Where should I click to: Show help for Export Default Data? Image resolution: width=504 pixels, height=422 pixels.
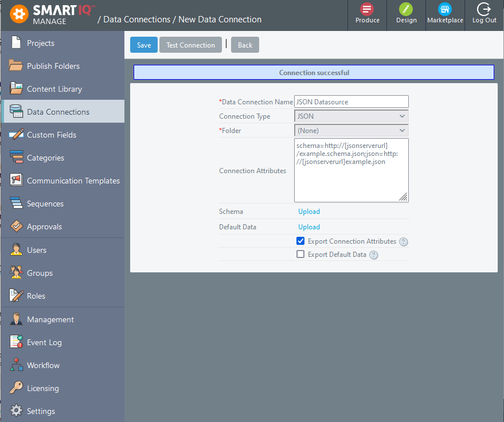click(373, 255)
